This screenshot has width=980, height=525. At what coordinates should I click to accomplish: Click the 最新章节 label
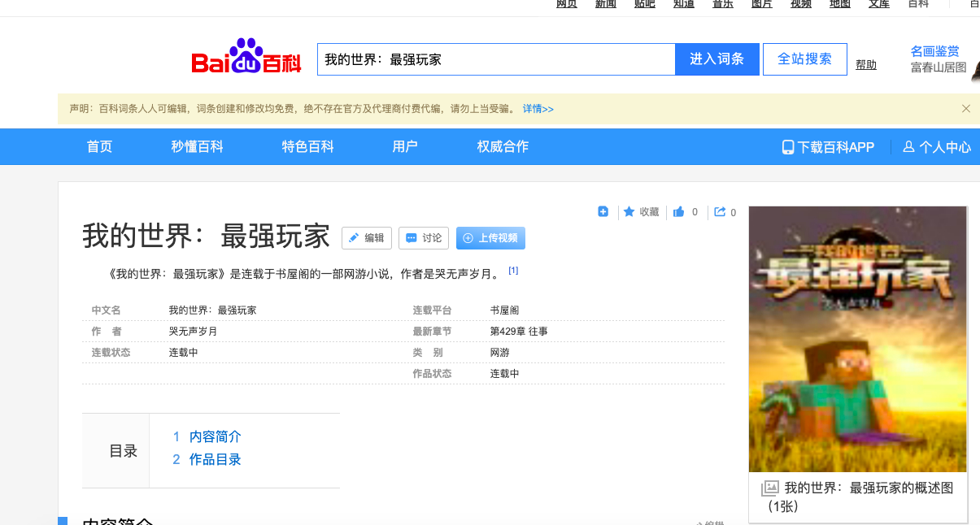pos(432,332)
